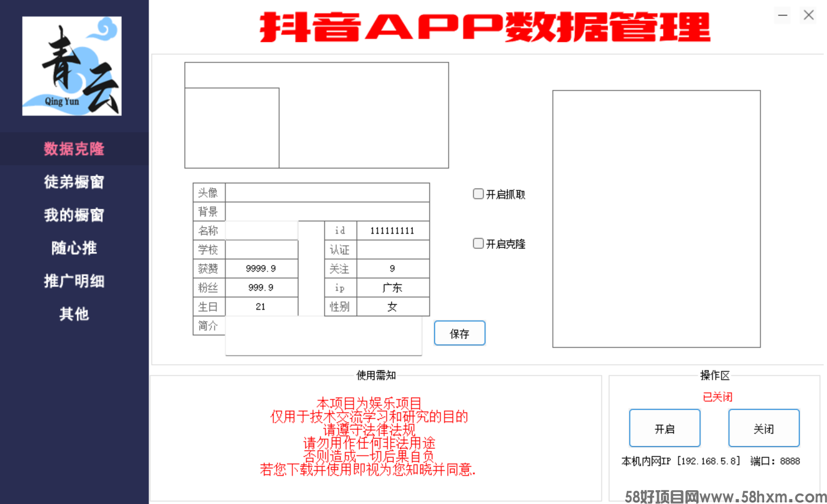Select 随心推 from the sidebar

pyautogui.click(x=74, y=248)
